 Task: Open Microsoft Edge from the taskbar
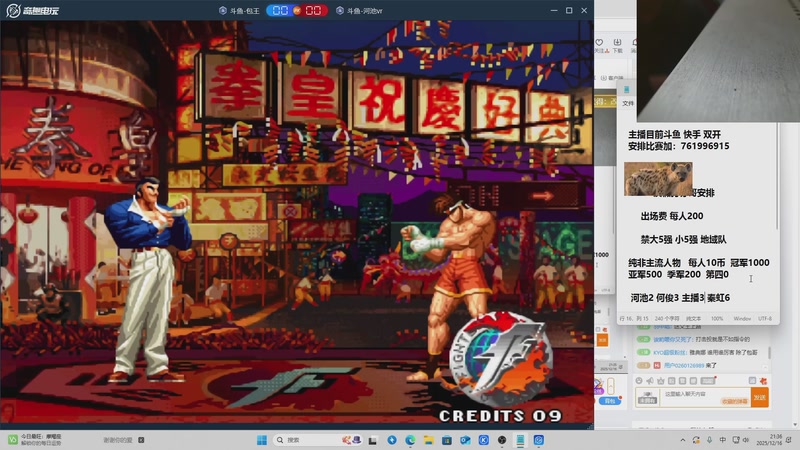pyautogui.click(x=410, y=440)
